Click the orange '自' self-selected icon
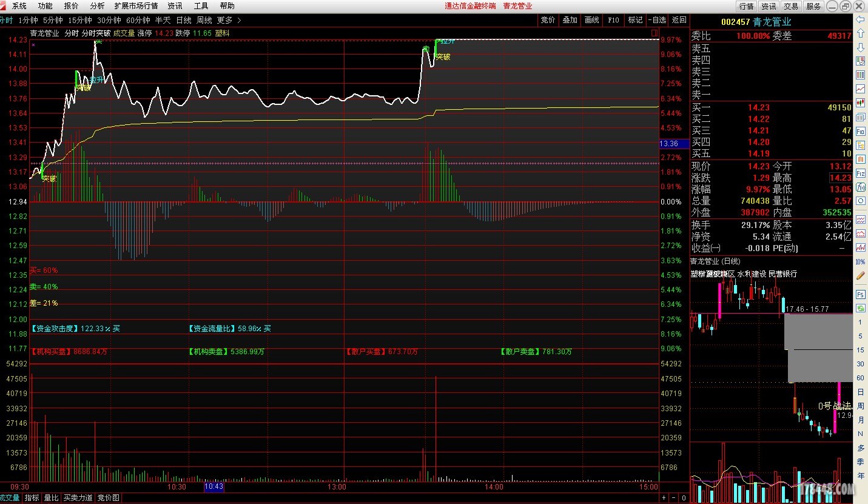The width and height of the screenshot is (868, 504). click(860, 159)
